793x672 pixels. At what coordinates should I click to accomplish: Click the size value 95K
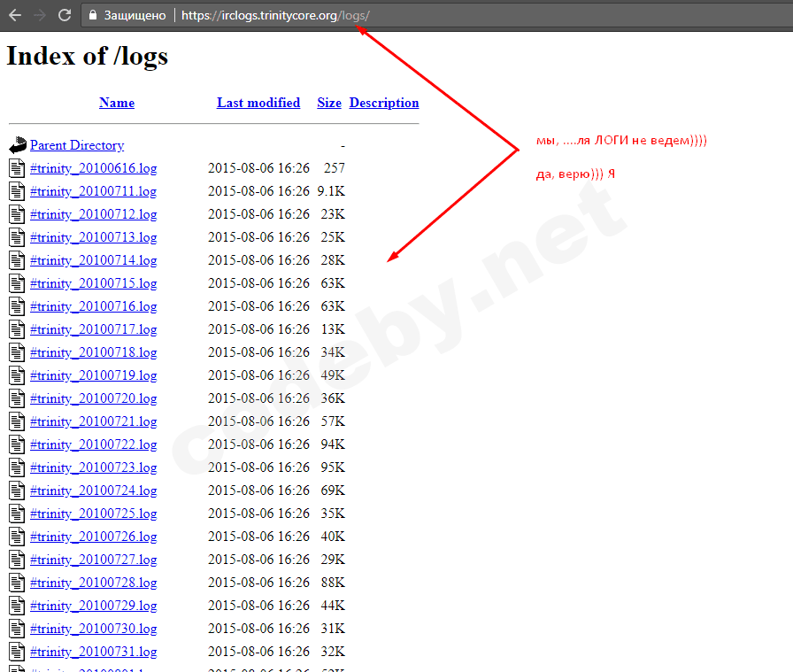pos(333,467)
